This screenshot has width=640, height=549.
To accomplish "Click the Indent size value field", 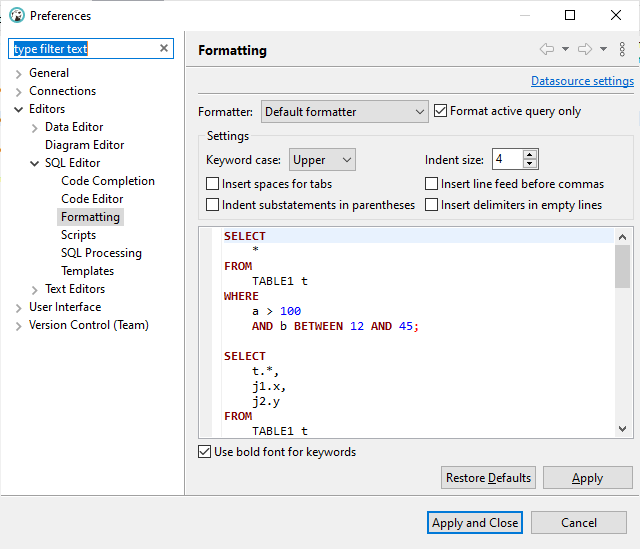I will (507, 159).
